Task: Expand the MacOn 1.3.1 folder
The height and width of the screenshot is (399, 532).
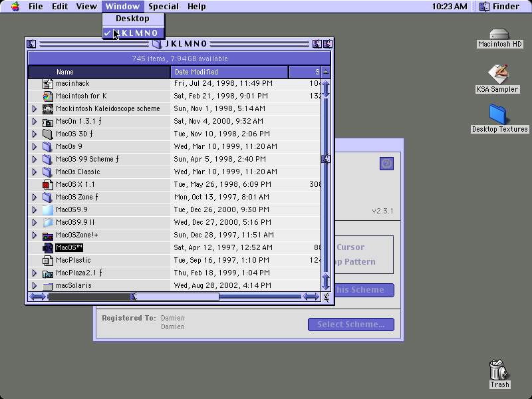Action: click(35, 121)
